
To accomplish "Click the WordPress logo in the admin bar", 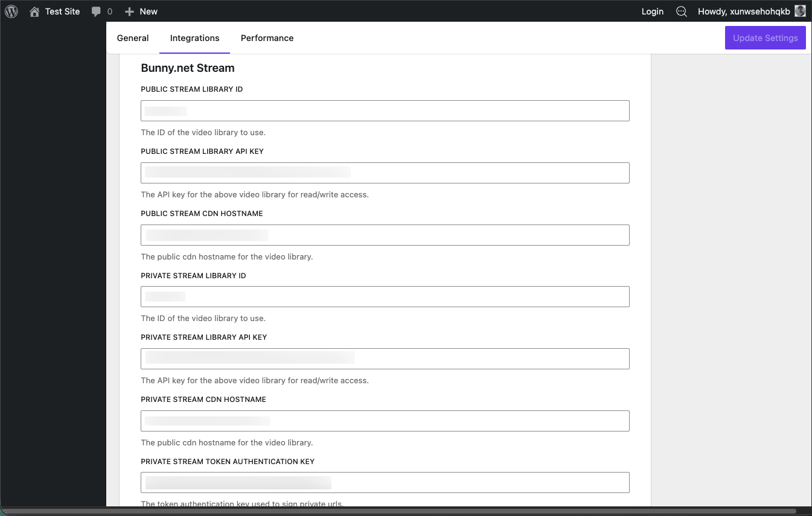I will (11, 11).
